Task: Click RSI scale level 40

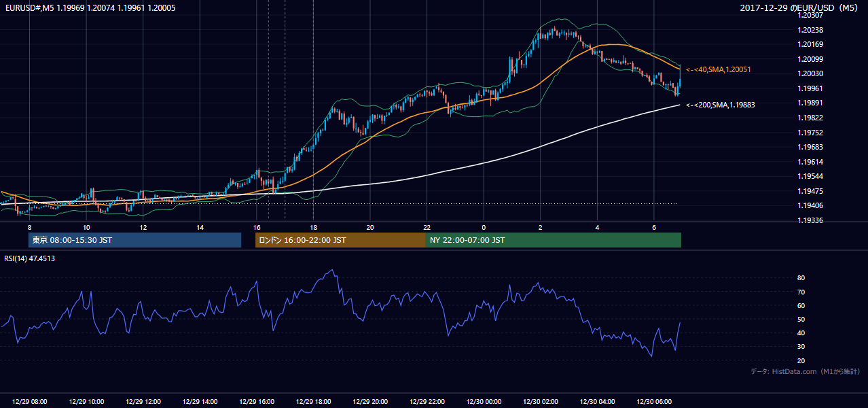Action: [801, 333]
